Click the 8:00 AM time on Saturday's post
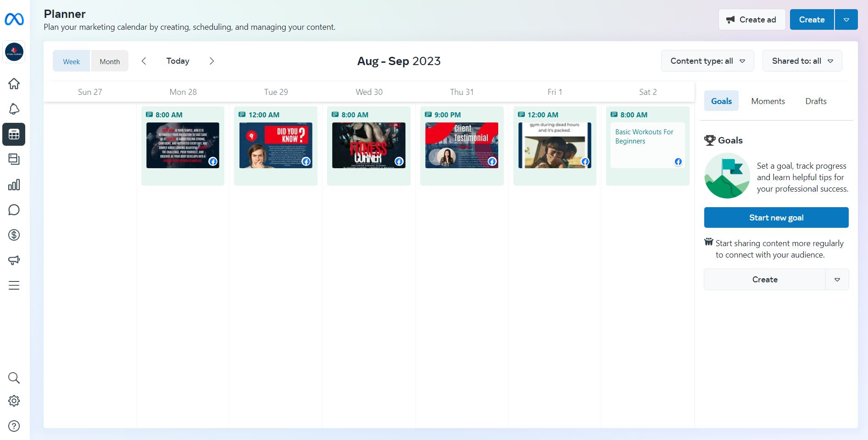The image size is (868, 440). click(x=634, y=115)
